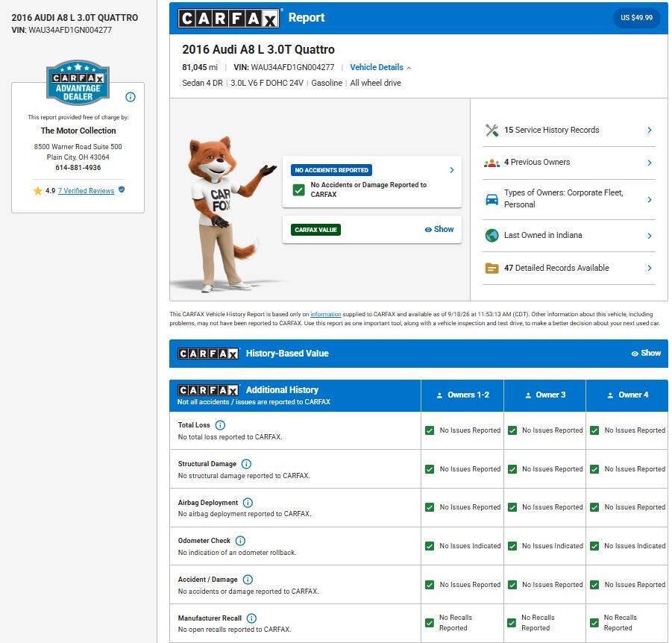Open the Total Loss info icon
The width and height of the screenshot is (672, 643).
click(x=220, y=425)
